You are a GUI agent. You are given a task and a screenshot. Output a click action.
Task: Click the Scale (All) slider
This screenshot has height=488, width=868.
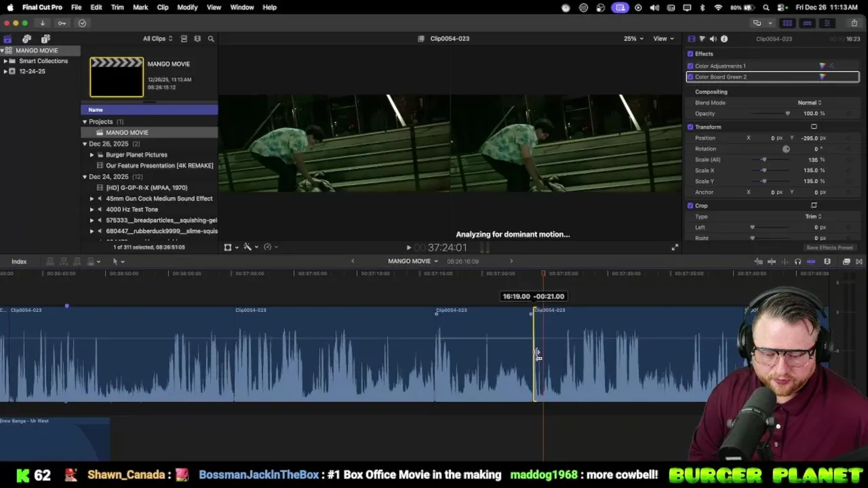click(769, 159)
